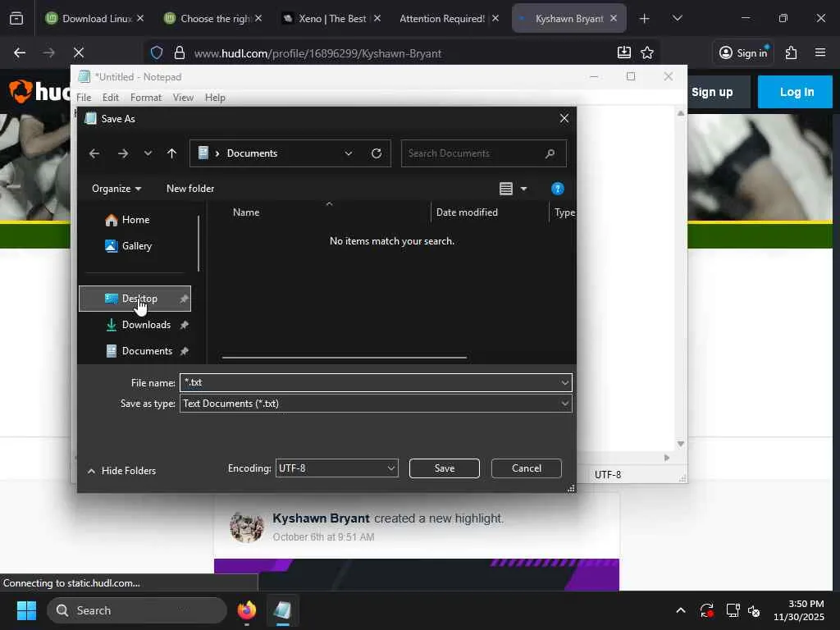The image size is (840, 630).
Task: Click Firefox Sign in account button
Action: pyautogui.click(x=743, y=52)
